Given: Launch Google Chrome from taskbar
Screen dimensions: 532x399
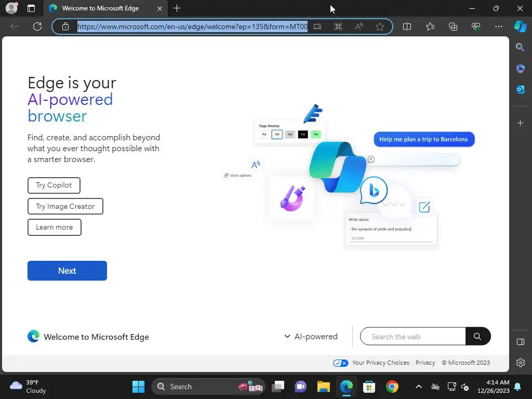Looking at the screenshot, I should (x=392, y=387).
